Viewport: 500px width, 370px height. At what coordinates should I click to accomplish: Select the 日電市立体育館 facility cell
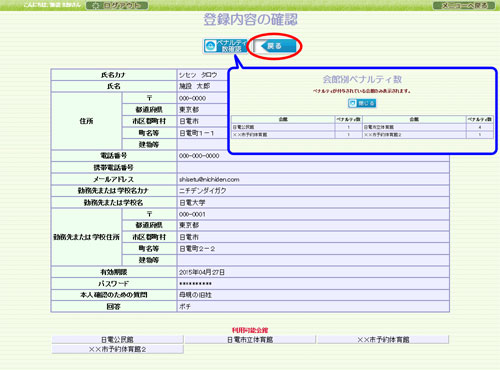tap(250, 339)
